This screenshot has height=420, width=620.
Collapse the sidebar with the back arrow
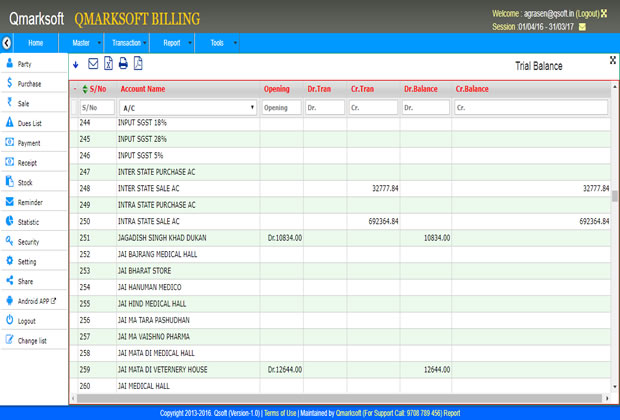7,43
